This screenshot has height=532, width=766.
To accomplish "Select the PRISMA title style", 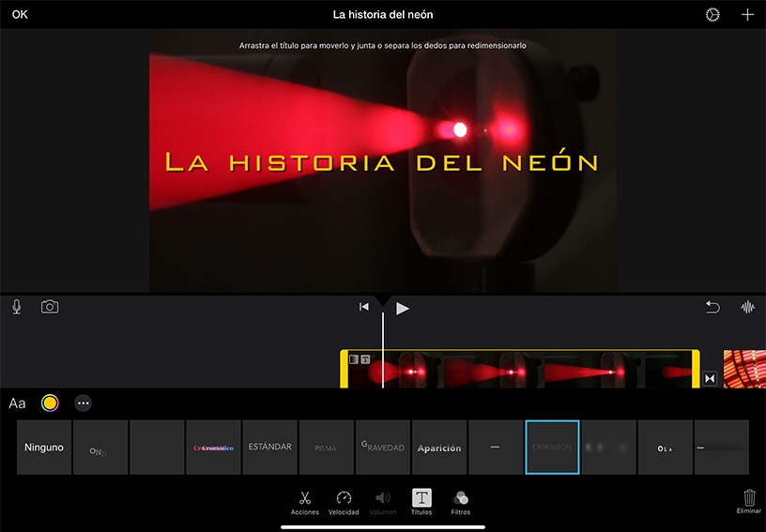I will (x=327, y=447).
